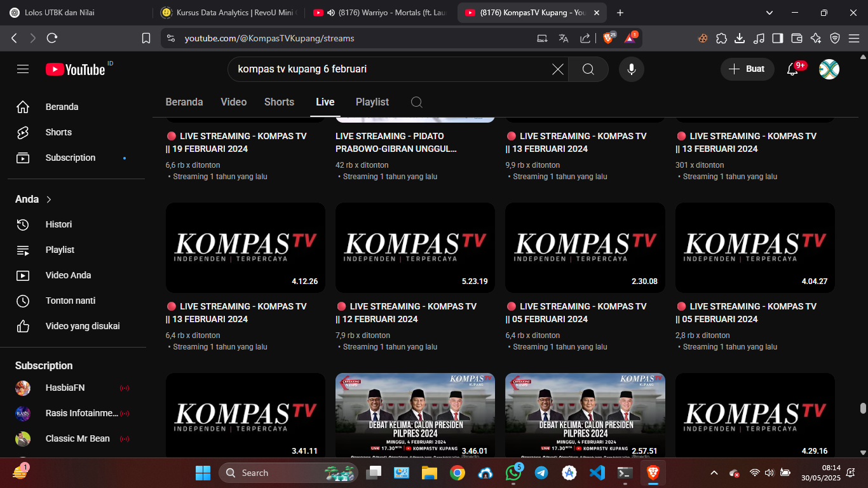This screenshot has height=488, width=868.
Task: Open browser extensions puzzle icon
Action: coord(721,38)
